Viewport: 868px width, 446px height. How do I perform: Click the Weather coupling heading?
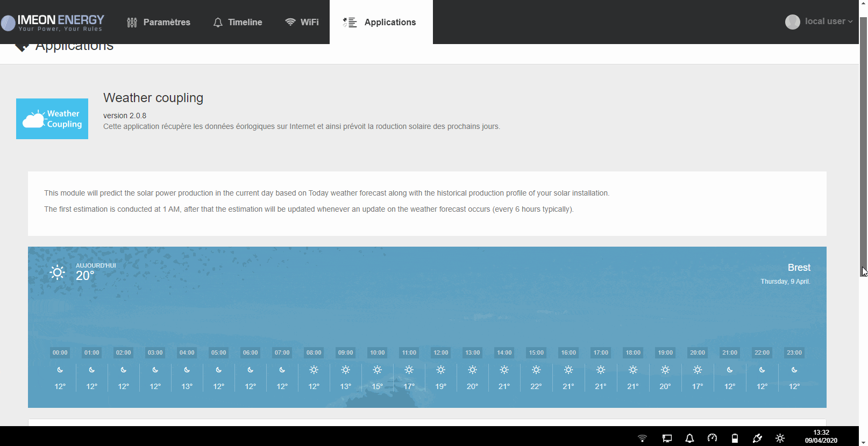(x=153, y=98)
